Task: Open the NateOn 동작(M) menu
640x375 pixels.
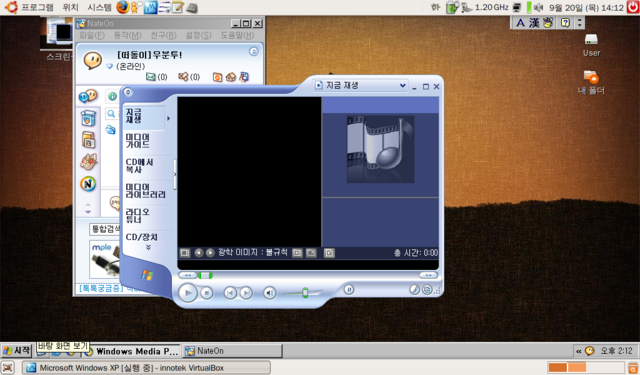Action: tap(127, 36)
